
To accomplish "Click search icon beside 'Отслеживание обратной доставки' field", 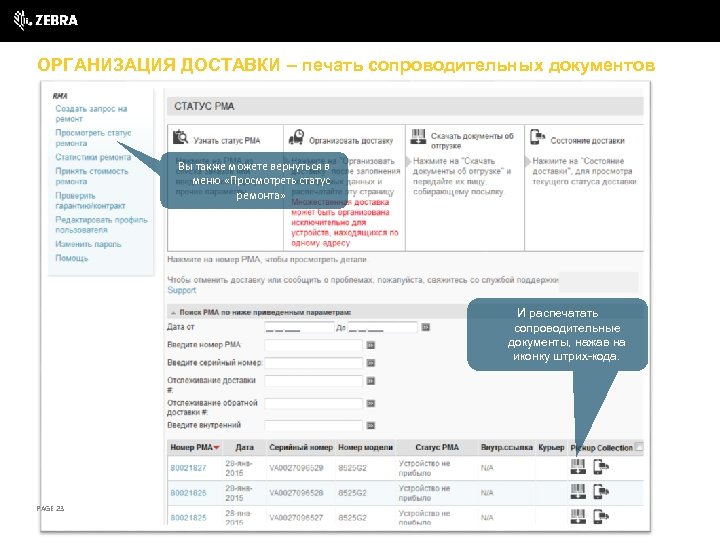I will (371, 403).
